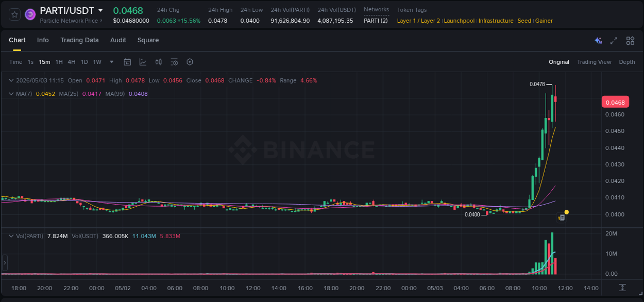This screenshot has width=644, height=302.
Task: Click the 24h Low value 0.0400
Action: tap(250, 21)
